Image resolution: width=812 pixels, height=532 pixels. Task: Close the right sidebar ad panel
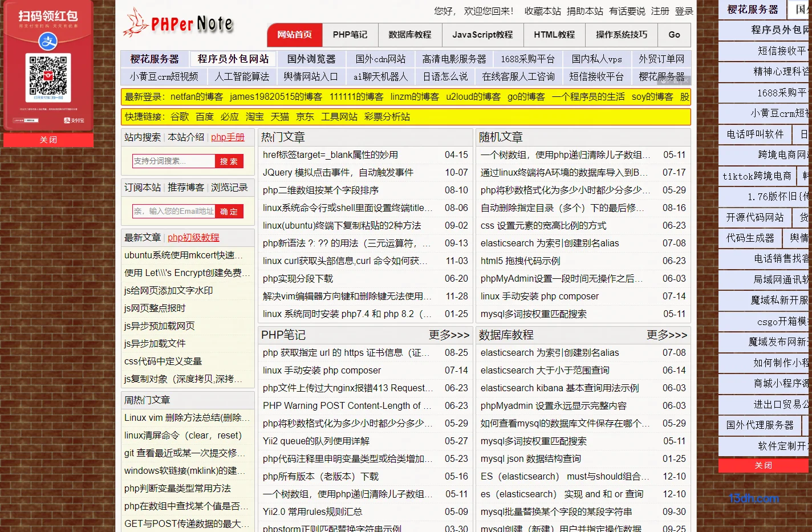click(x=764, y=465)
